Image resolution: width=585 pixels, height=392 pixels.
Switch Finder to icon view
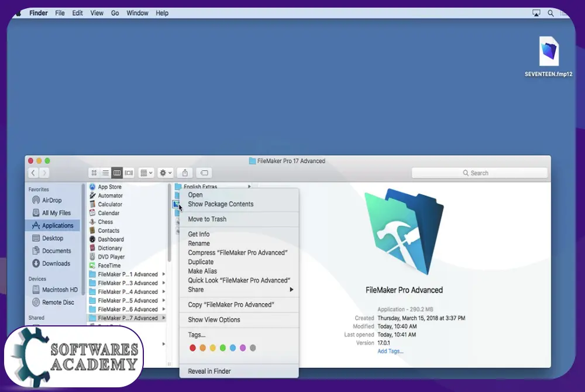tap(94, 173)
